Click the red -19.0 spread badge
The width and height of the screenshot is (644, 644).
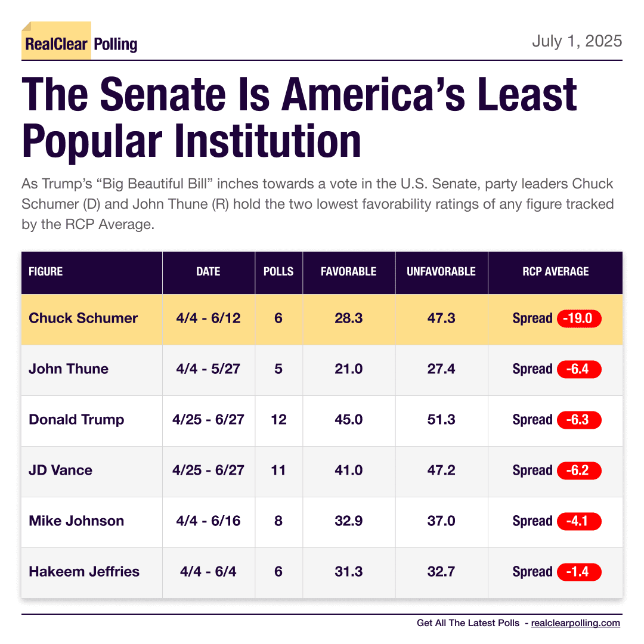tap(579, 318)
